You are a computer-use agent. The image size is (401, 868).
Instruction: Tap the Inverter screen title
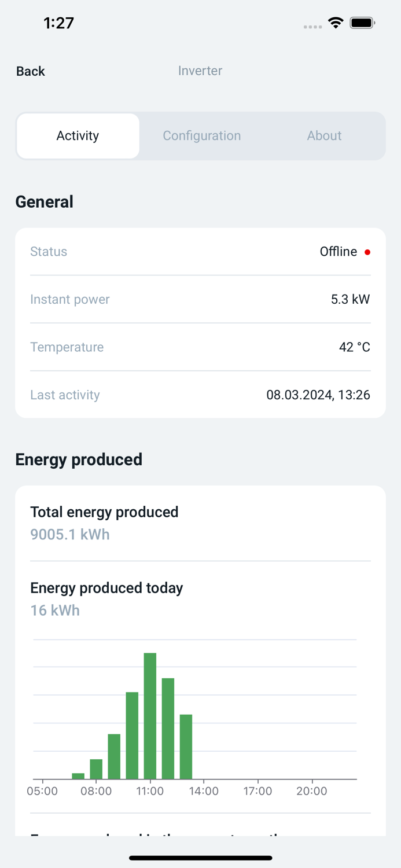[200, 71]
